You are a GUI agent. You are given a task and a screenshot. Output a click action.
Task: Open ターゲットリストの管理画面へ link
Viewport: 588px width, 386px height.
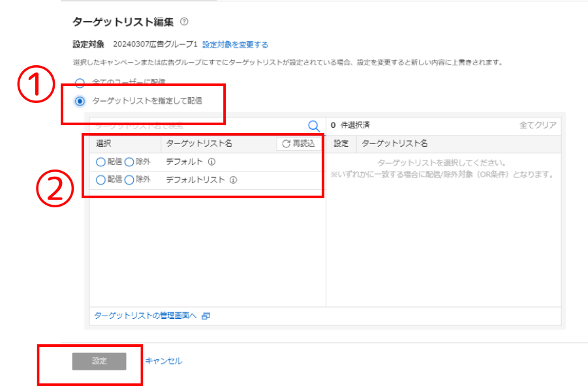click(x=146, y=316)
